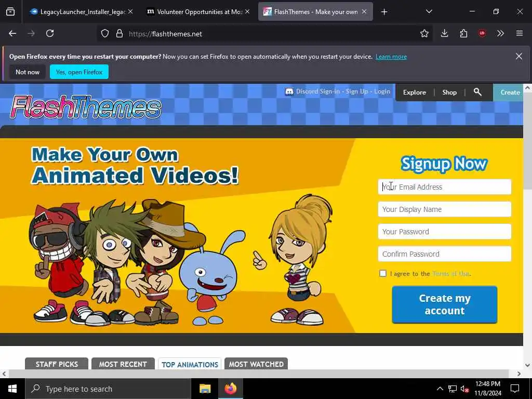Click the taskbar search box
The image size is (532, 399).
[108, 389]
